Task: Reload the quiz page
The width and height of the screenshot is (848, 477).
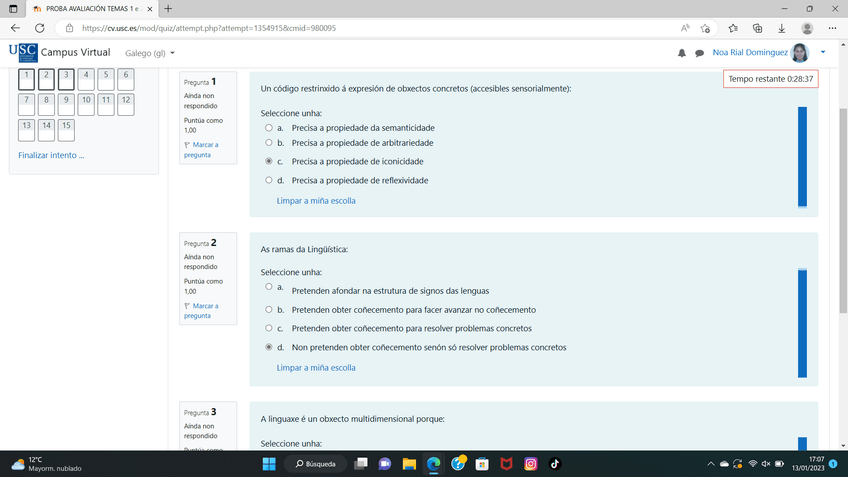Action: click(39, 28)
